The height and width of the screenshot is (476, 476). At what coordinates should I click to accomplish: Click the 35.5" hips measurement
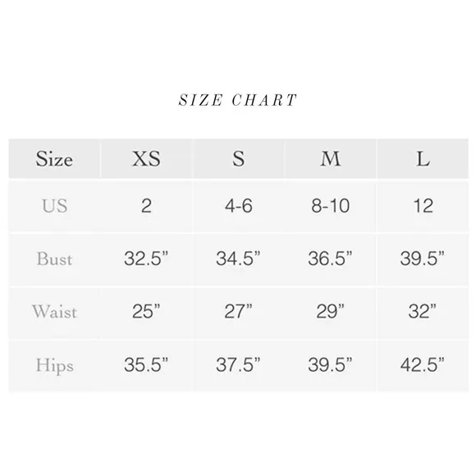(146, 364)
